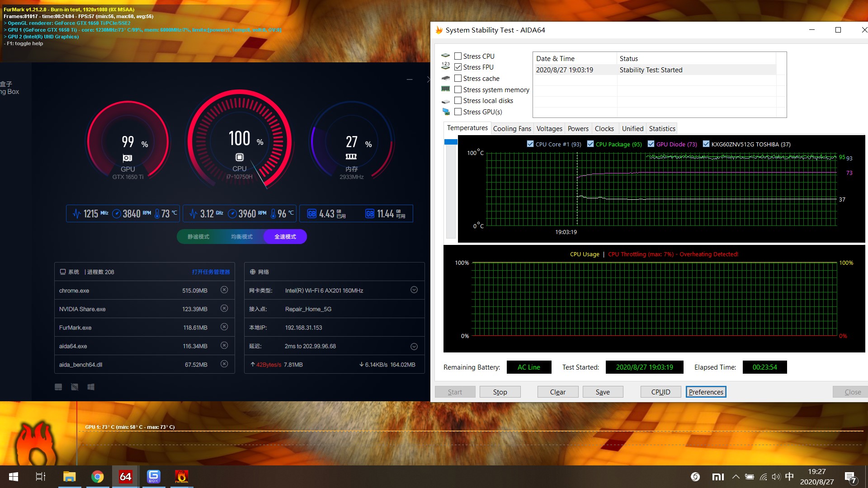Switch to the Cooling Fans tab

point(512,129)
